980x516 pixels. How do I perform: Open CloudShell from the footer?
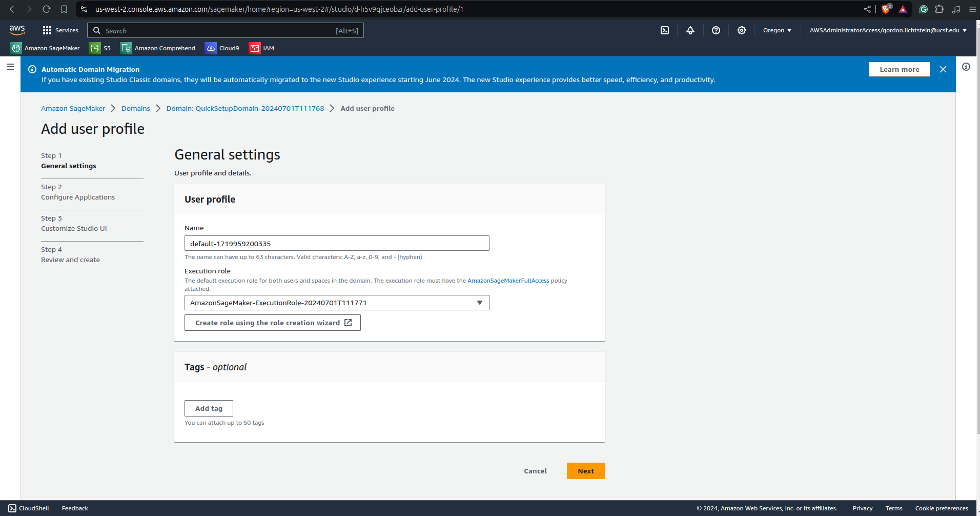click(x=29, y=508)
